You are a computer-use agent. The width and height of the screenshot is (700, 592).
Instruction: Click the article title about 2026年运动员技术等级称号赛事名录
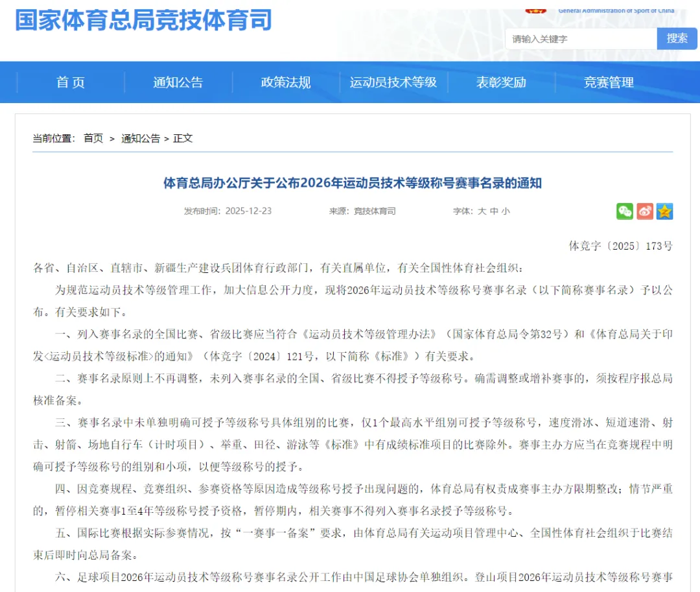(x=352, y=183)
